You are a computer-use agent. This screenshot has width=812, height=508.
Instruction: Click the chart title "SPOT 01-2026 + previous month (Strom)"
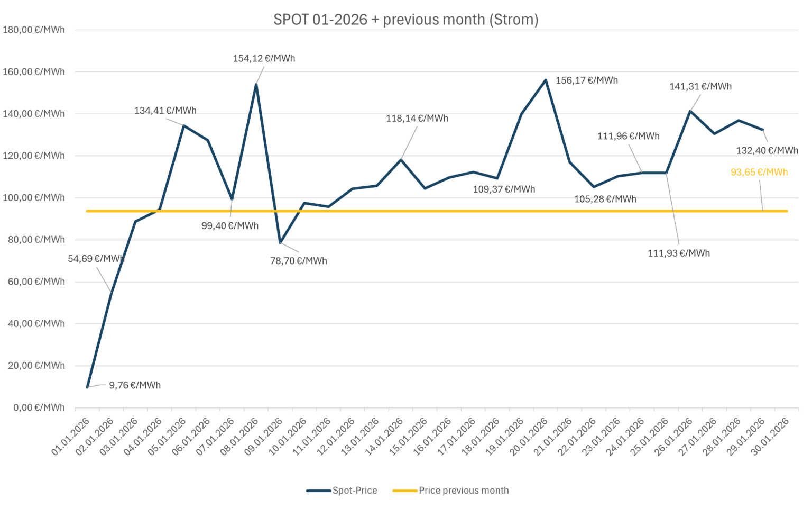click(x=405, y=20)
